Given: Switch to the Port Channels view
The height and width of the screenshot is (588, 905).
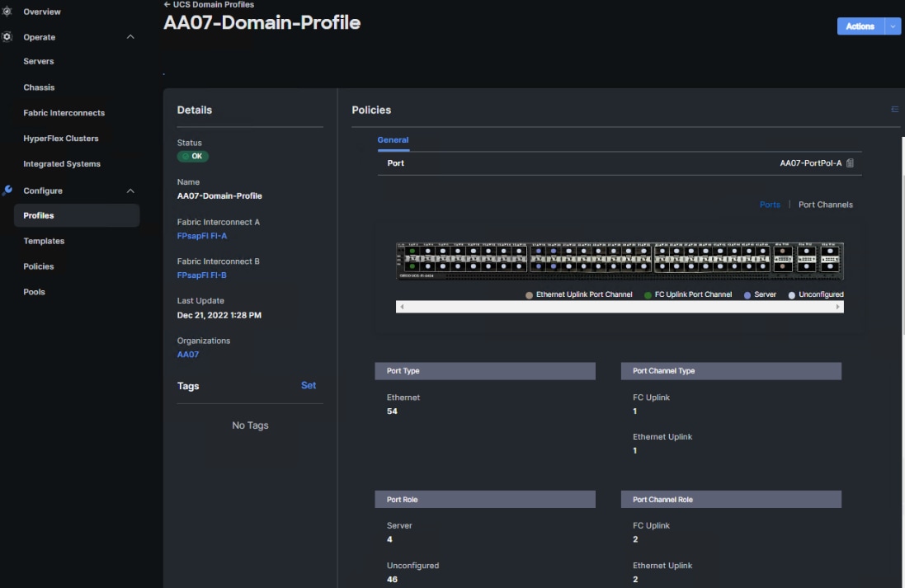Looking at the screenshot, I should tap(825, 205).
